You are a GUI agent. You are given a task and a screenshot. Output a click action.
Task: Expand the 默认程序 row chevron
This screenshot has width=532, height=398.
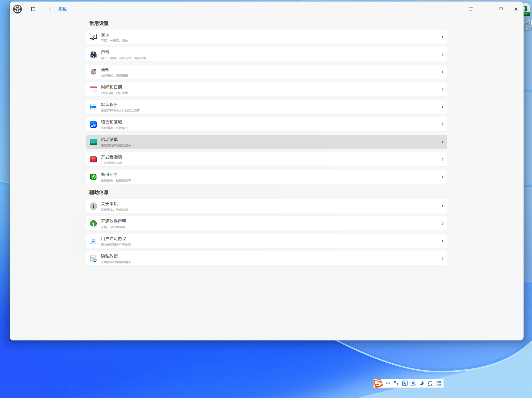click(442, 107)
